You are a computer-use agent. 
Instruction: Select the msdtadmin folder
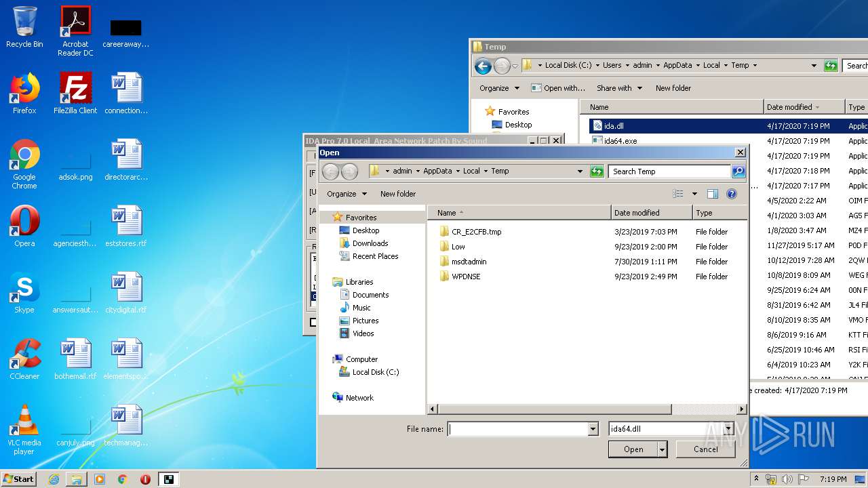pyautogui.click(x=469, y=262)
